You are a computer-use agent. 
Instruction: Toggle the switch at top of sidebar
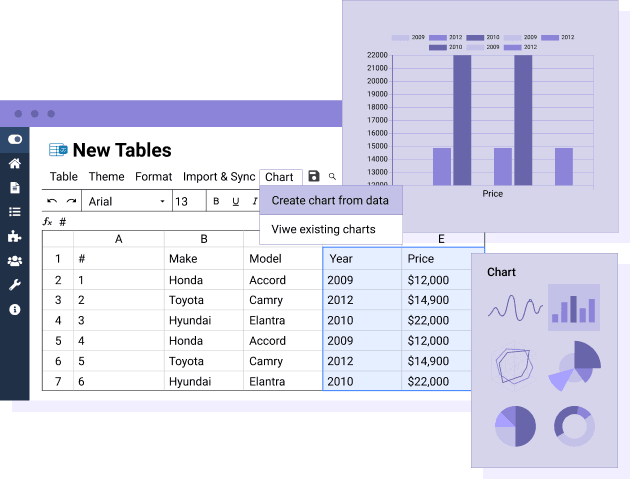(x=15, y=139)
